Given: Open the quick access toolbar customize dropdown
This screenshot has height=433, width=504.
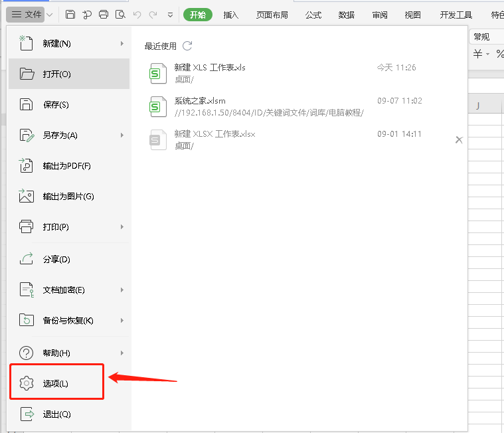Looking at the screenshot, I should [x=171, y=15].
